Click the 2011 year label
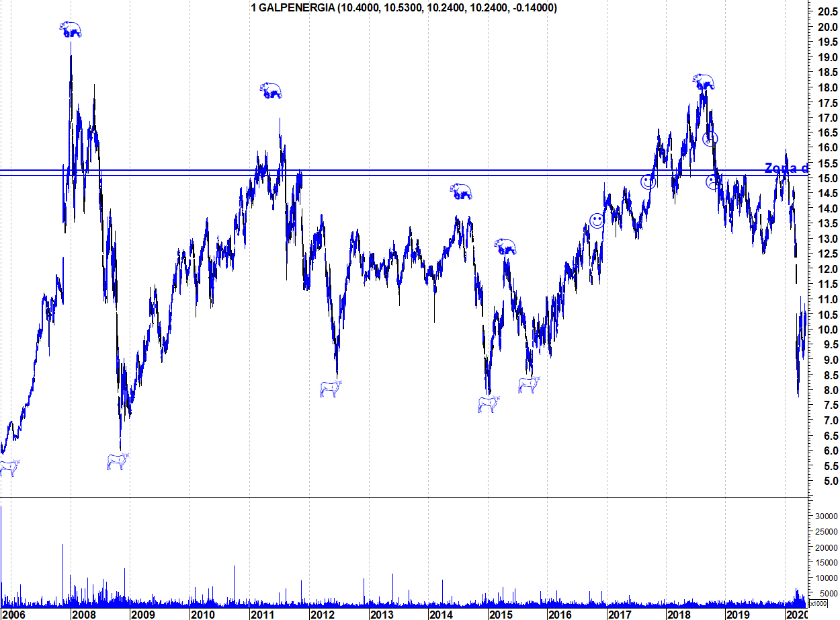 click(x=261, y=614)
